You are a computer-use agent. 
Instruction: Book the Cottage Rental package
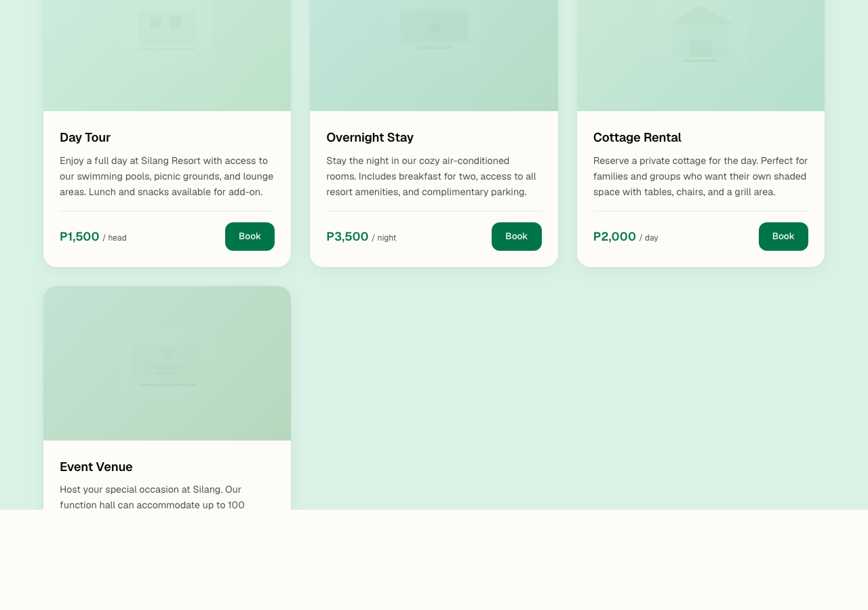pos(783,237)
